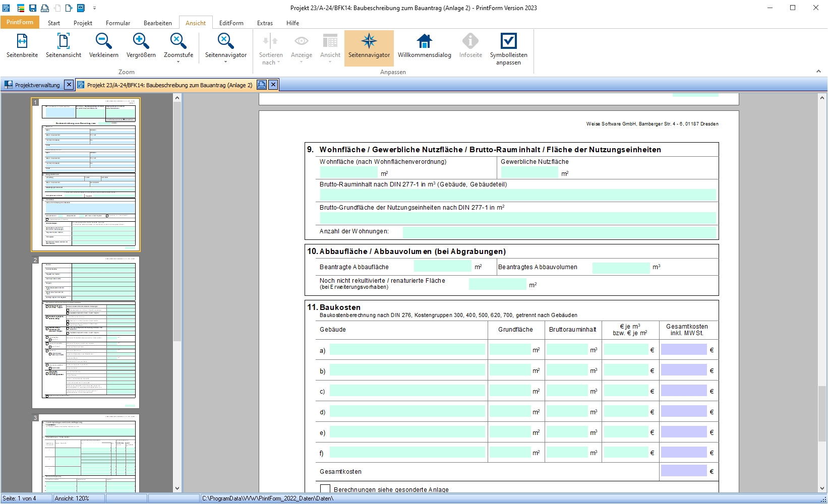
Task: Click the printer icon in the document tab
Action: point(262,85)
